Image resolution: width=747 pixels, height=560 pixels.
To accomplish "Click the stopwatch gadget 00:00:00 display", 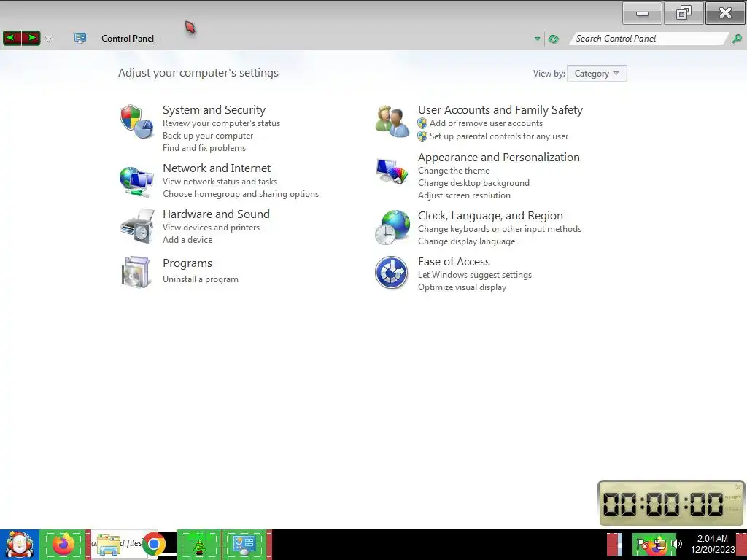I will point(662,505).
